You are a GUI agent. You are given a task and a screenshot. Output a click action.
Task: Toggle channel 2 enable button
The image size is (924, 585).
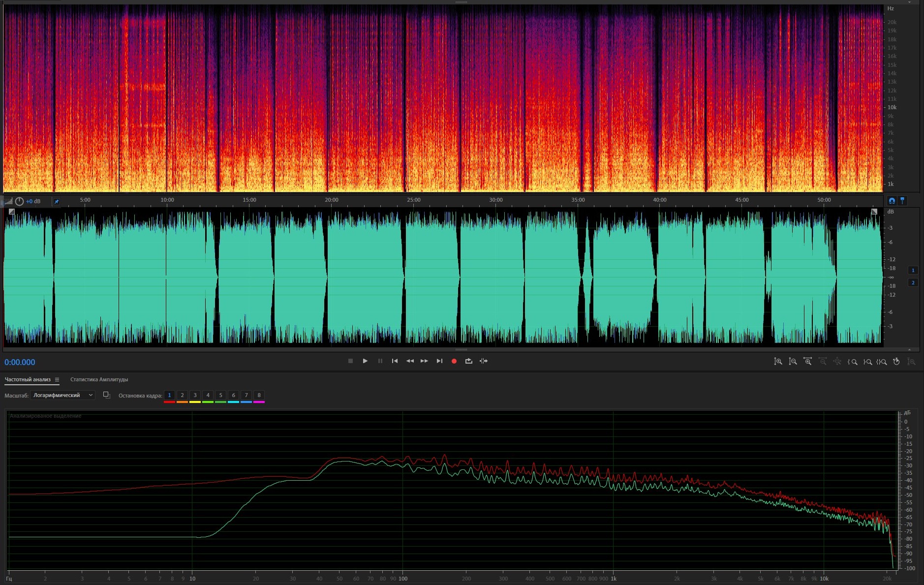coord(913,282)
